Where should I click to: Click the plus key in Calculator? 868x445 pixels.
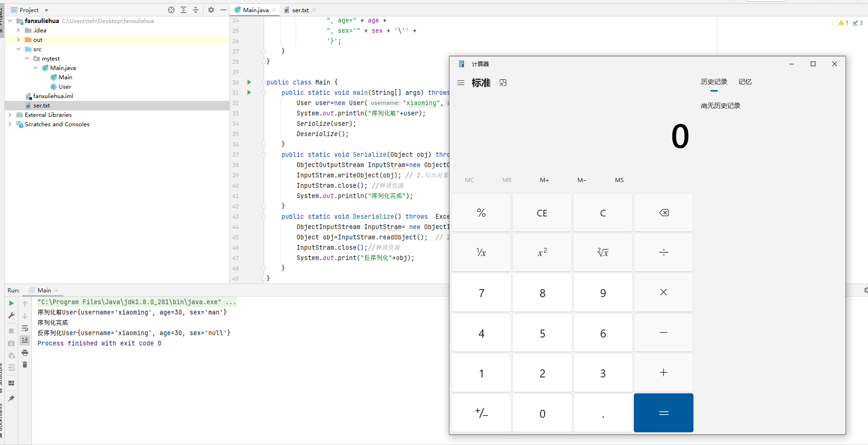(x=663, y=373)
